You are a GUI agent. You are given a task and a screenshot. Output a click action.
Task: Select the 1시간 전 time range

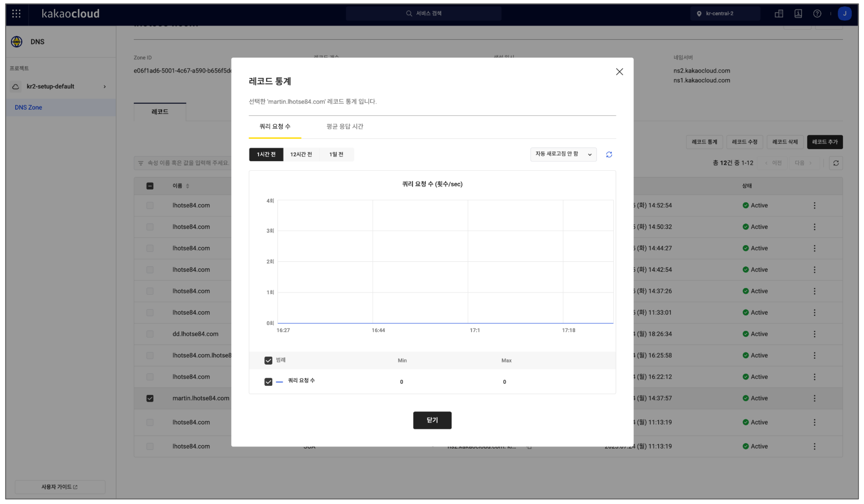[266, 154]
